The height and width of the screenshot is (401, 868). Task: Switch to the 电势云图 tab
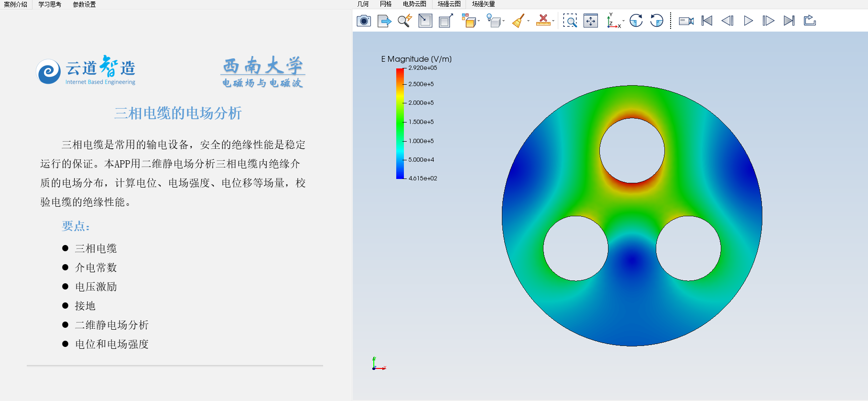(414, 4)
